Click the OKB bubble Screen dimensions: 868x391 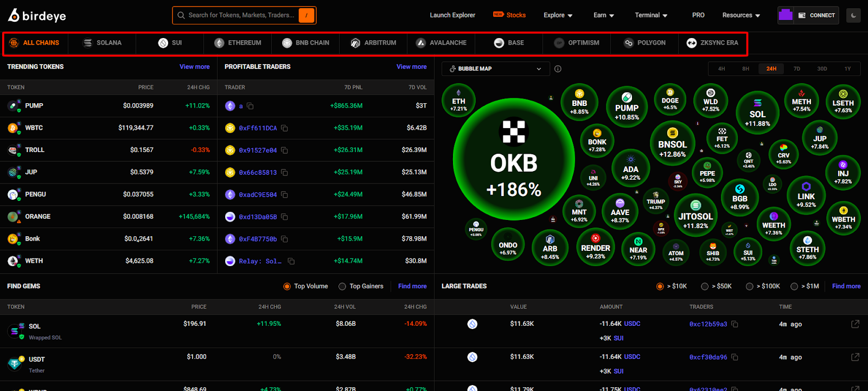point(514,159)
